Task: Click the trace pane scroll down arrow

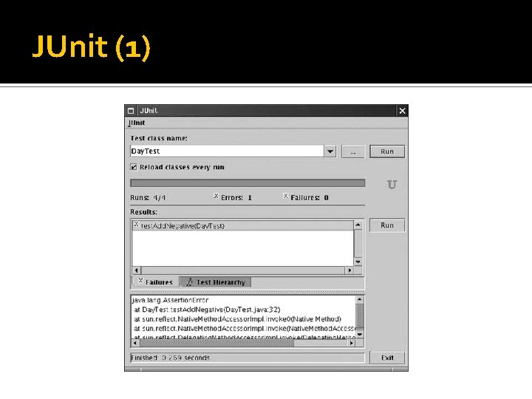Action: (360, 335)
